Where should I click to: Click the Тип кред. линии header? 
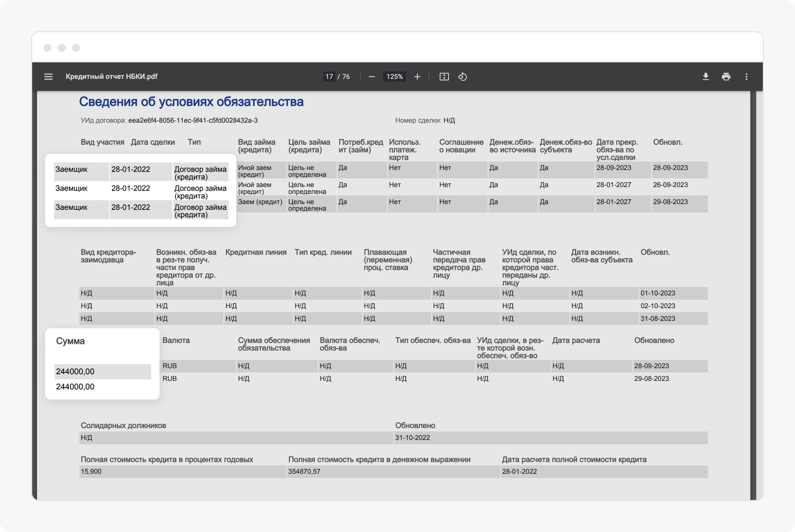click(323, 252)
